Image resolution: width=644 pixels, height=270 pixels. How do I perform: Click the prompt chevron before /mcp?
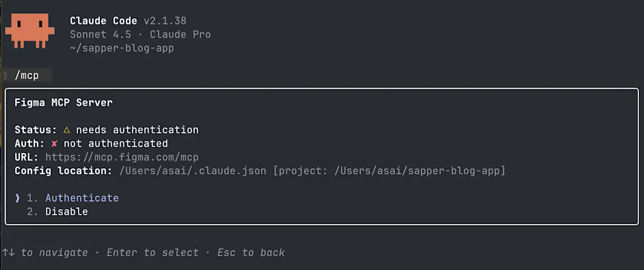coord(5,76)
